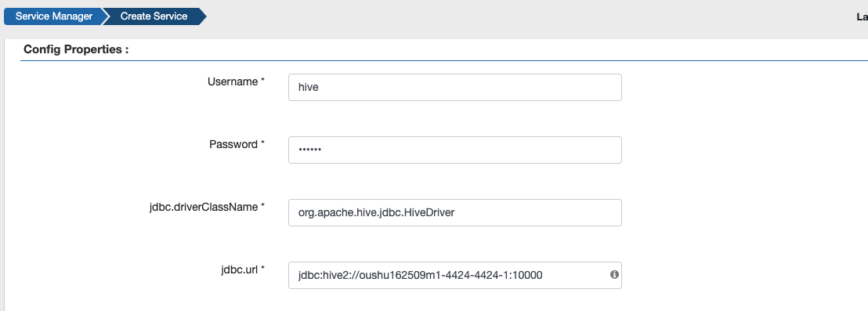
Task: Click the jdbc.driverClassName input with HiveDriver
Action: (x=455, y=212)
